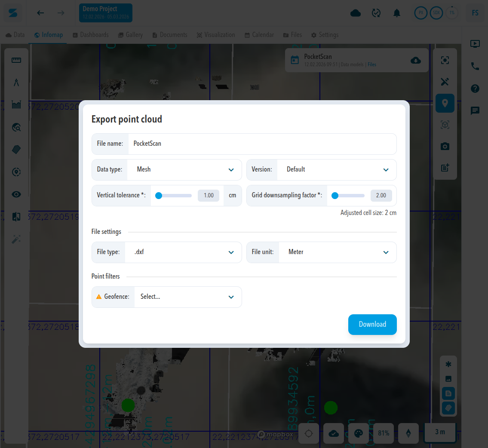Toggle the eye visibility icon in left sidebar
This screenshot has height=448, width=488.
click(16, 194)
